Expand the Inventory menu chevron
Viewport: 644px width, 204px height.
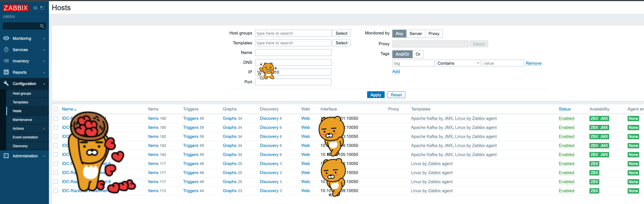[44, 61]
